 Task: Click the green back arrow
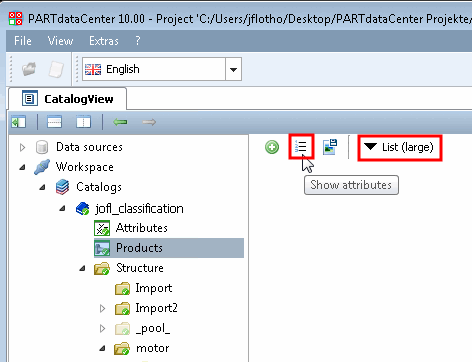coord(120,122)
